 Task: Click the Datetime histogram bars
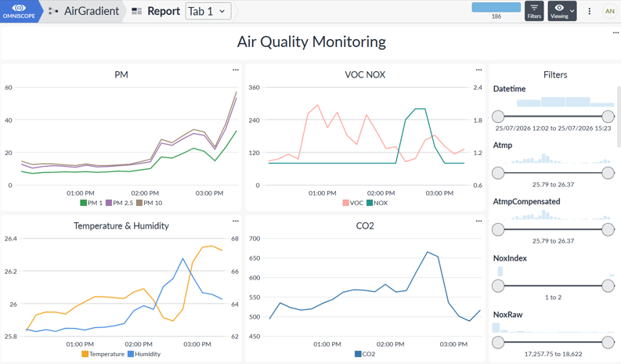tap(565, 102)
